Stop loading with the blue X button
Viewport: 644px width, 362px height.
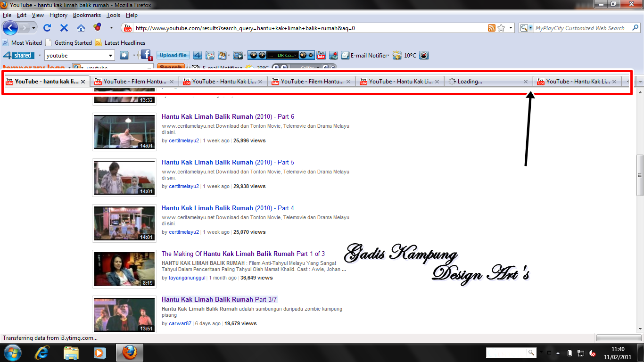coord(64,28)
